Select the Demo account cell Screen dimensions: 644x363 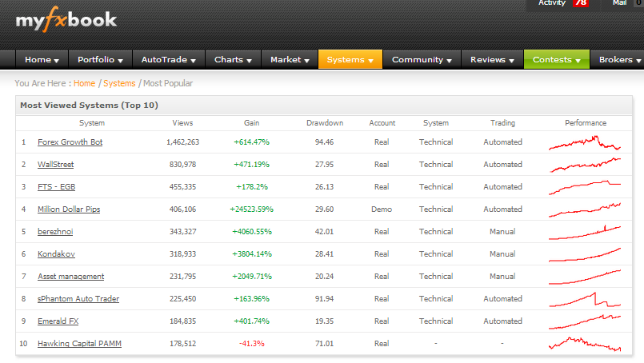[x=382, y=209]
